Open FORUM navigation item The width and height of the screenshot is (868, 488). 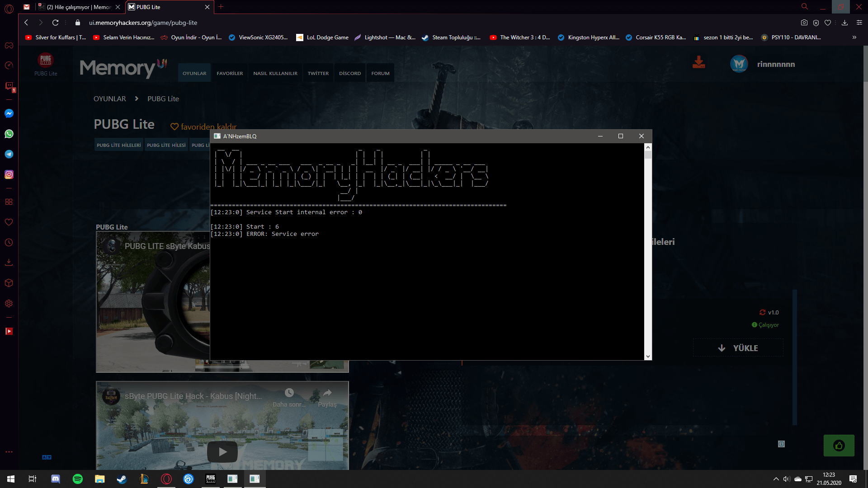click(x=380, y=73)
